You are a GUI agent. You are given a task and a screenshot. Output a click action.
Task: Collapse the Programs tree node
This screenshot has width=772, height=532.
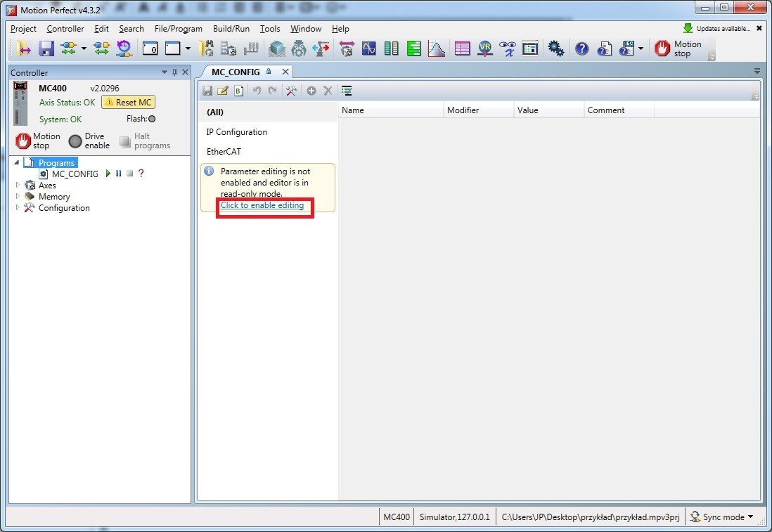click(18, 162)
